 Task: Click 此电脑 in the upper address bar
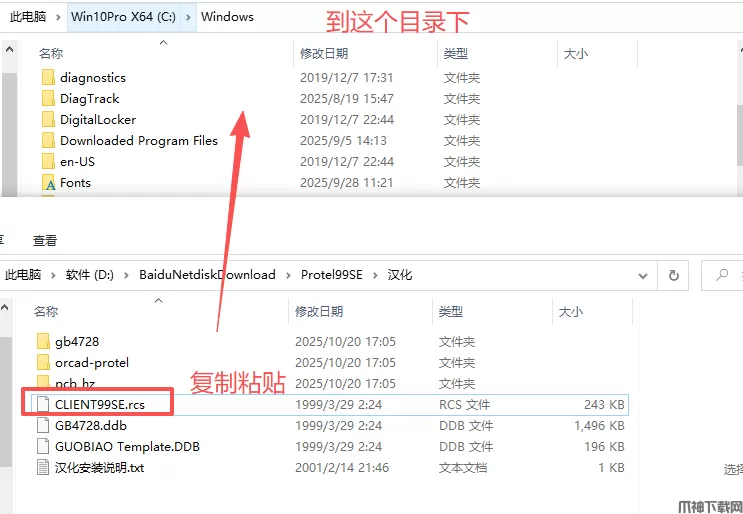(x=28, y=17)
